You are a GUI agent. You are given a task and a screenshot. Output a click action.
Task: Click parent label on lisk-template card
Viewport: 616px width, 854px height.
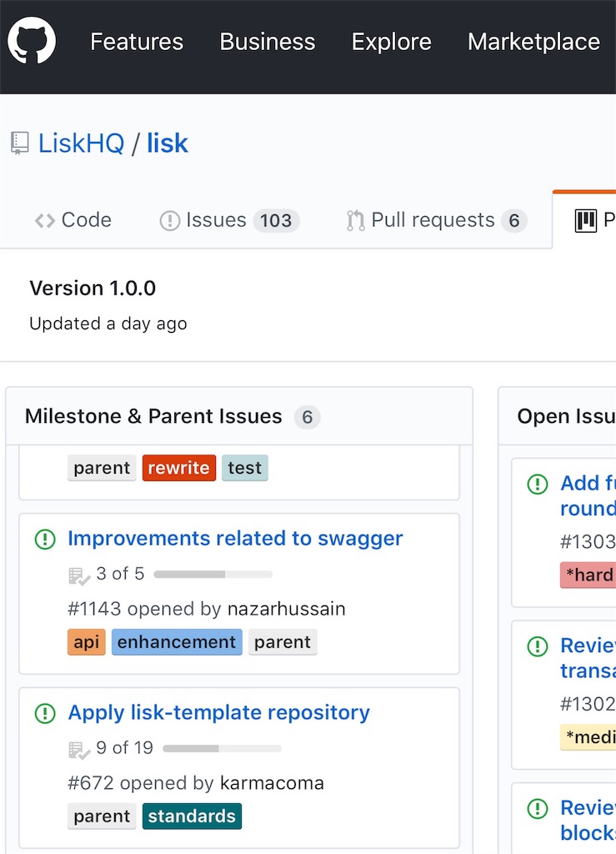tap(102, 816)
